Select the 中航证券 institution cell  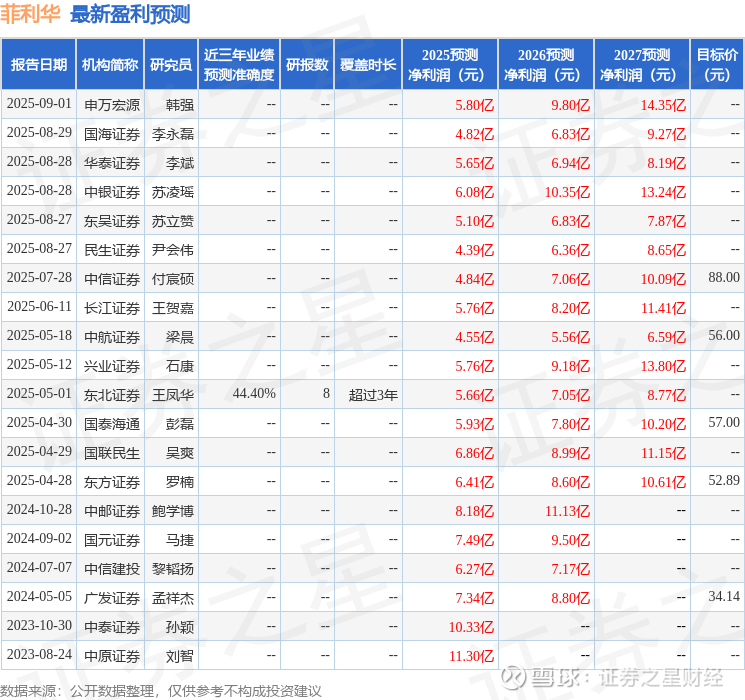click(112, 337)
